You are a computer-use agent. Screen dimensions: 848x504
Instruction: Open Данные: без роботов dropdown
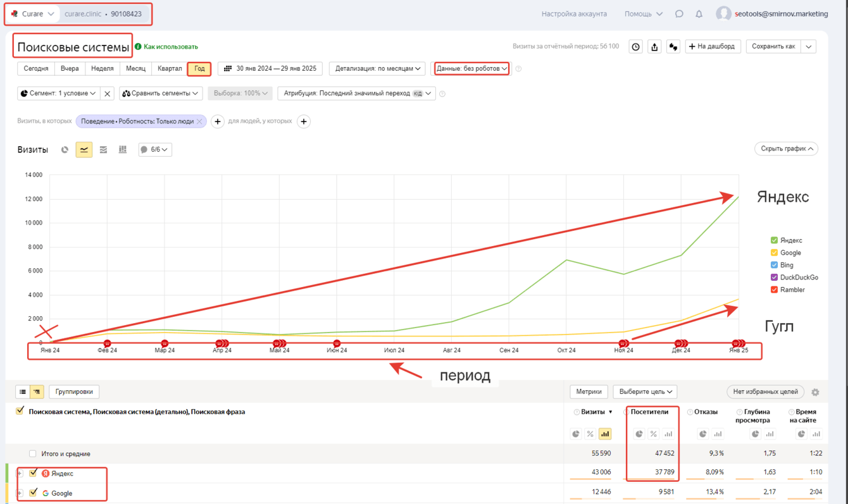point(471,68)
